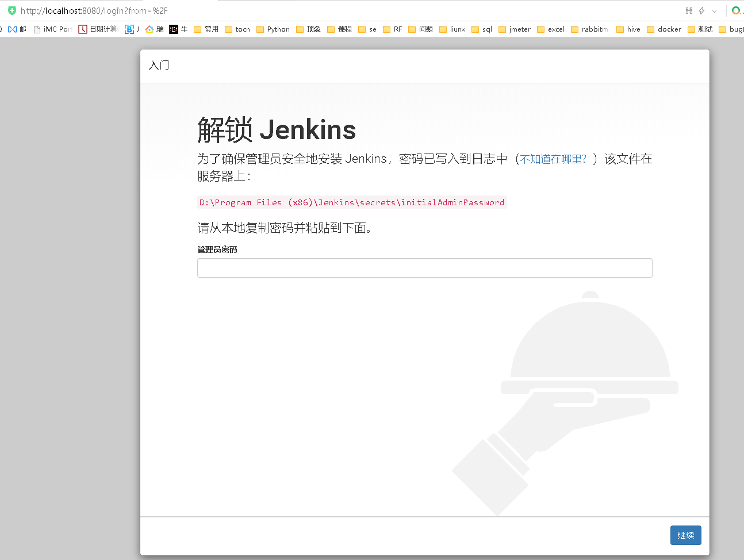744x560 pixels.
Task: Open the bug bookmark folder
Action: point(731,29)
